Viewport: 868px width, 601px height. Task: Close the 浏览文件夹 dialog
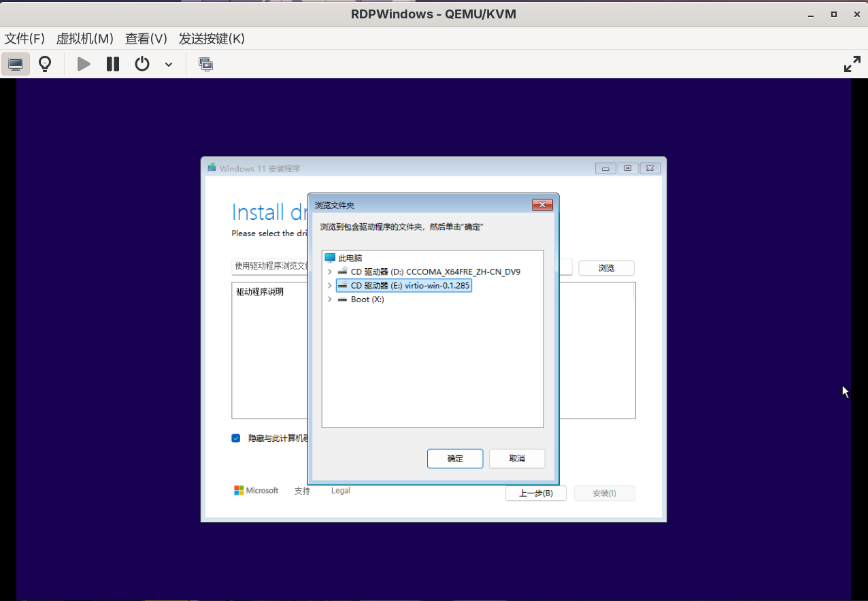click(x=542, y=205)
